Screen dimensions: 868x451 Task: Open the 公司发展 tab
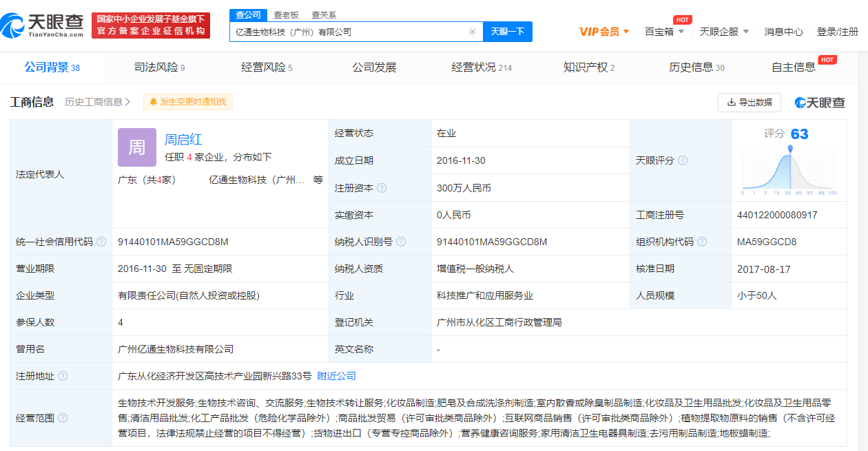click(x=374, y=67)
